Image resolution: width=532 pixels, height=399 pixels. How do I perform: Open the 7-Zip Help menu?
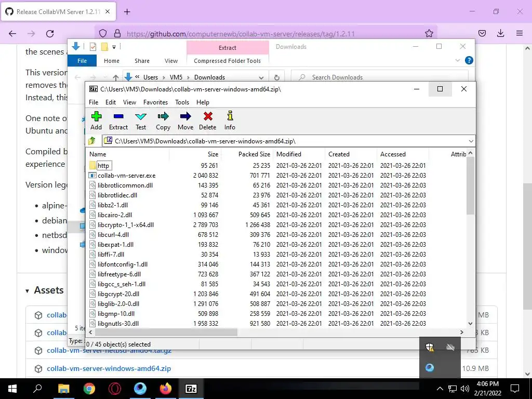point(203,102)
